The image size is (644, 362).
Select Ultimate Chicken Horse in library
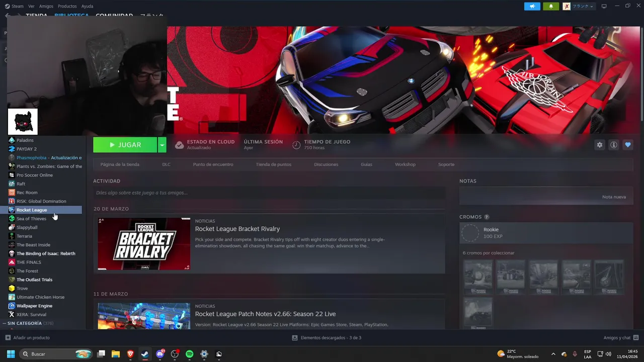coord(40,297)
